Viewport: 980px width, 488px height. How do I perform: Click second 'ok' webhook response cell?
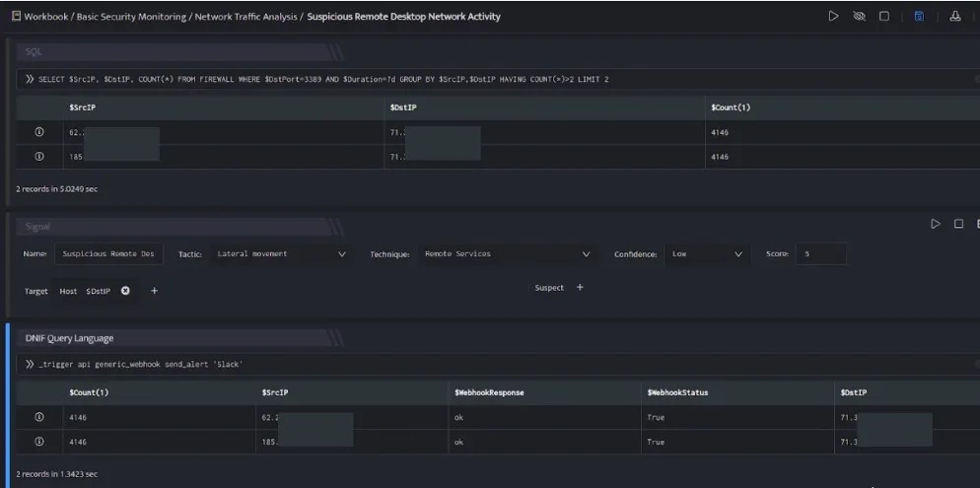tap(459, 442)
